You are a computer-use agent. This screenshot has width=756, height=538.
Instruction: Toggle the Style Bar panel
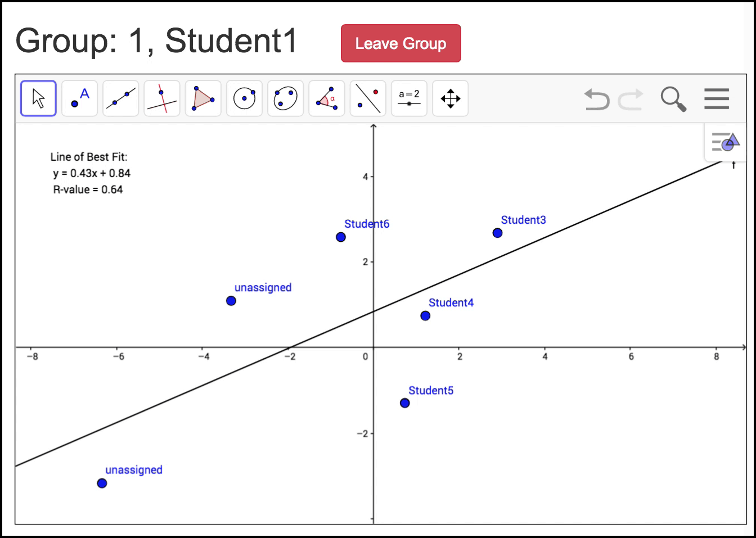point(725,142)
